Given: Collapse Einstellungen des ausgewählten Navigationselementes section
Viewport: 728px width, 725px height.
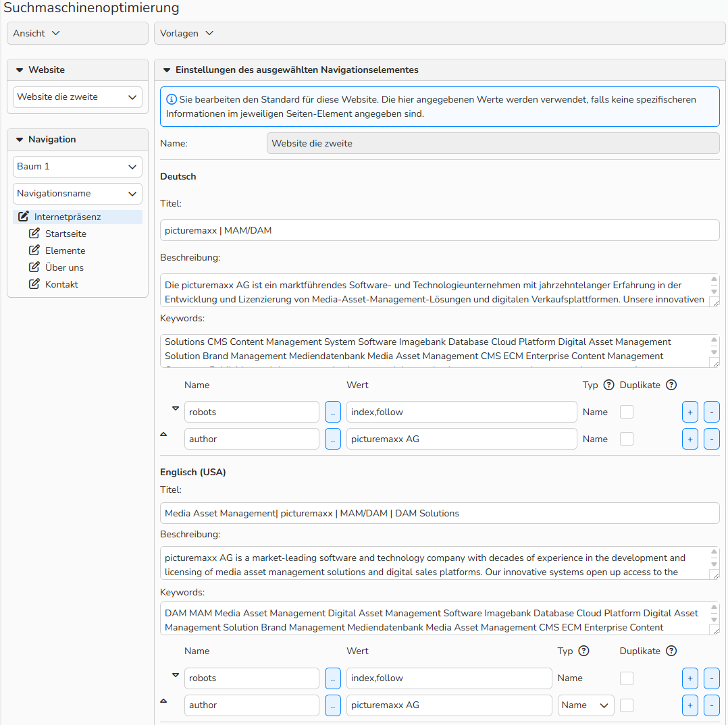Looking at the screenshot, I should (x=167, y=70).
